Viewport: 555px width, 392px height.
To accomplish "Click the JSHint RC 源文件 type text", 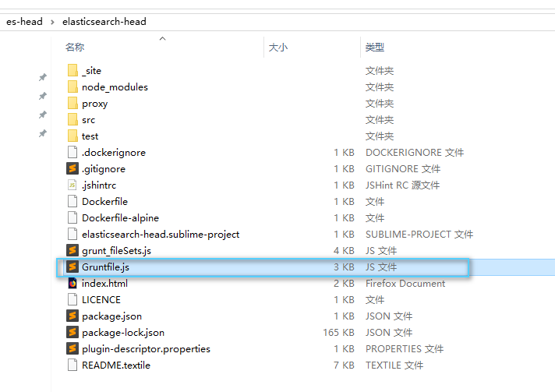I will [x=402, y=185].
